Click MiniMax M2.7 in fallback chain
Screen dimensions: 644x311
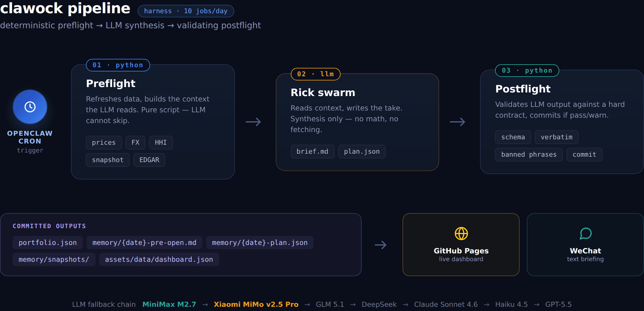[169, 304]
